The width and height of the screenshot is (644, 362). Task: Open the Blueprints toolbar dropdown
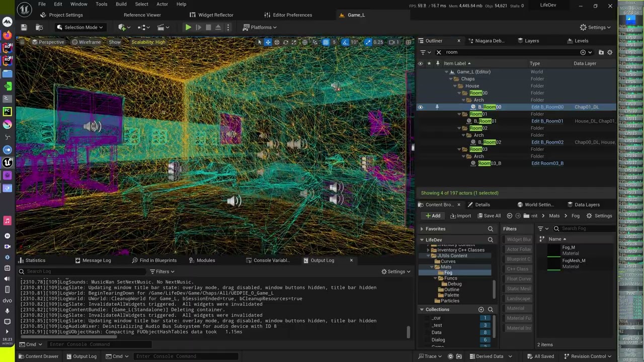(x=143, y=27)
